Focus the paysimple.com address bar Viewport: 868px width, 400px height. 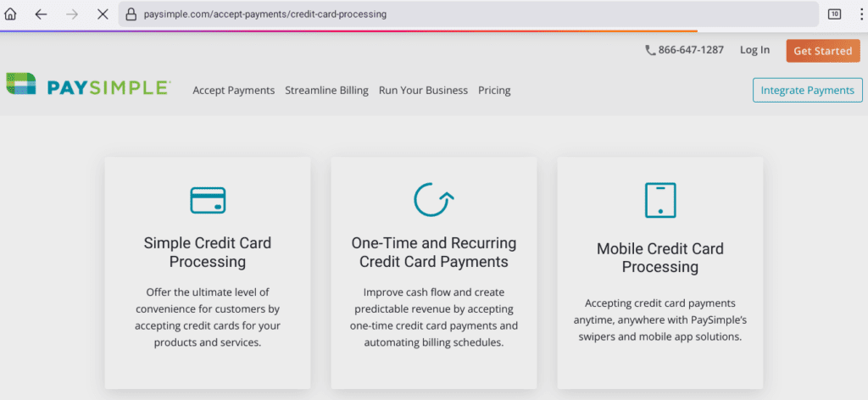(x=466, y=14)
